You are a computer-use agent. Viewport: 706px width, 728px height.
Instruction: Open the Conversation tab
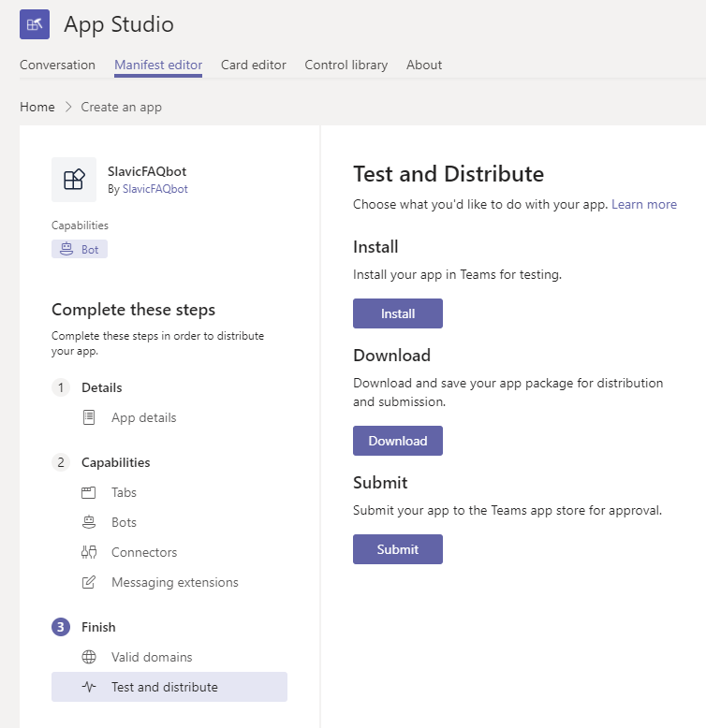[x=58, y=65]
